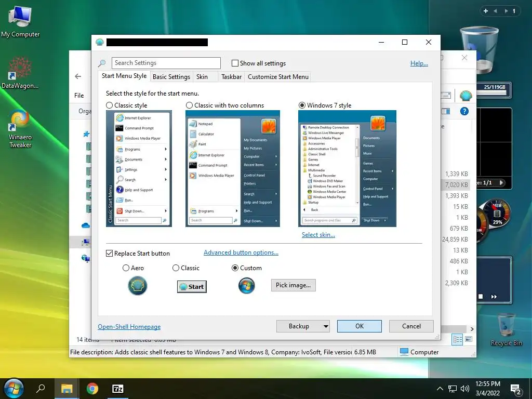532x399 pixels.
Task: Select the Aero button radio option
Action: 126,268
